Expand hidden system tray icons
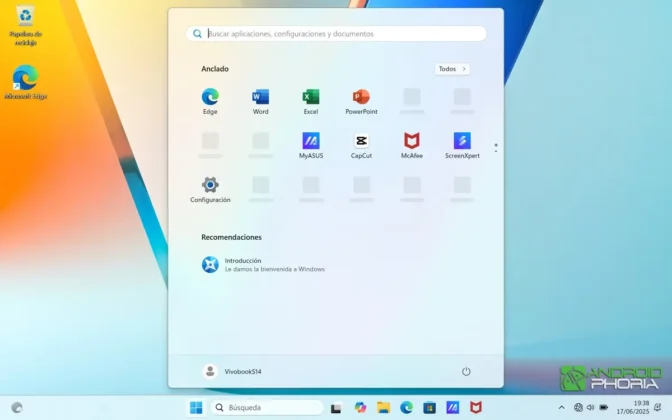The height and width of the screenshot is (420, 672). click(561, 408)
